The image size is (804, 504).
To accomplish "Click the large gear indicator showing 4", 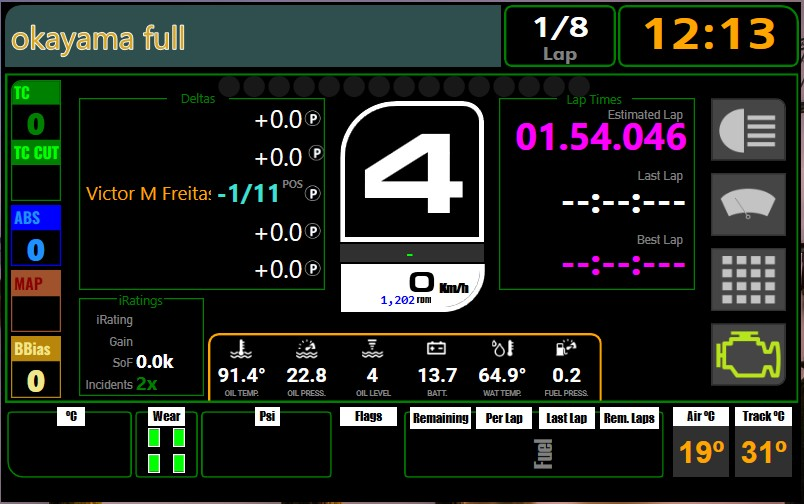I will [x=412, y=172].
